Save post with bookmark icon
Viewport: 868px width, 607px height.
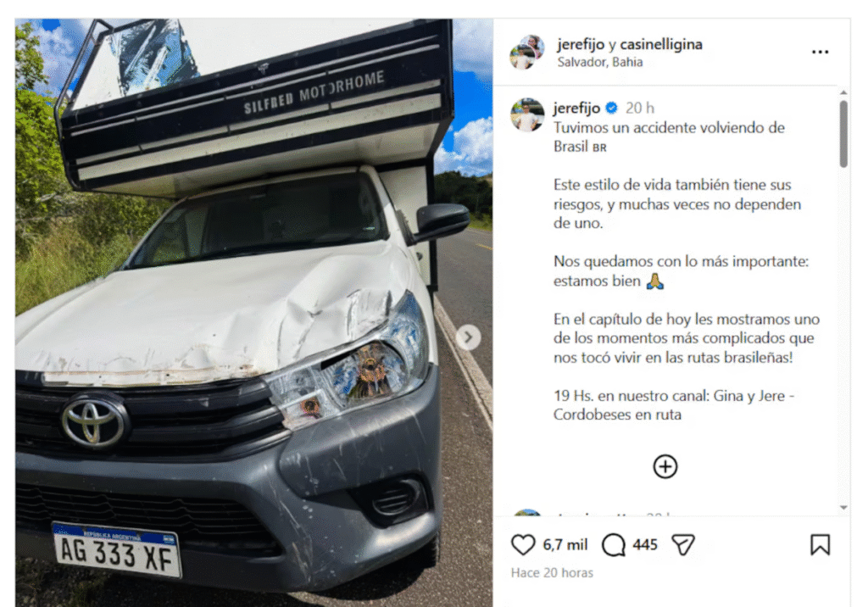coord(820,545)
